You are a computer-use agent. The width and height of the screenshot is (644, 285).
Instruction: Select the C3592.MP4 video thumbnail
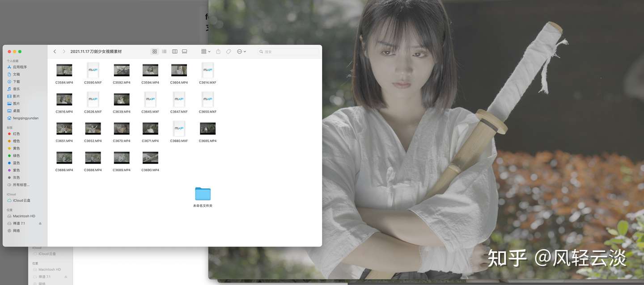[x=122, y=70]
